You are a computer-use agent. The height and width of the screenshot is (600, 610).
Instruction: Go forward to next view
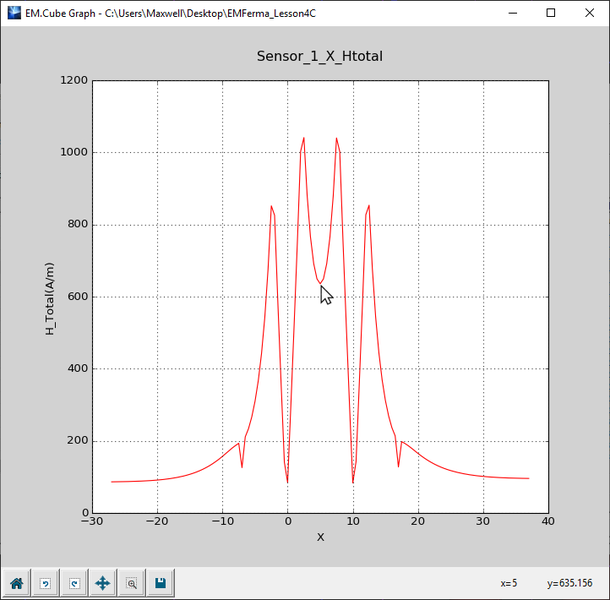click(x=73, y=582)
